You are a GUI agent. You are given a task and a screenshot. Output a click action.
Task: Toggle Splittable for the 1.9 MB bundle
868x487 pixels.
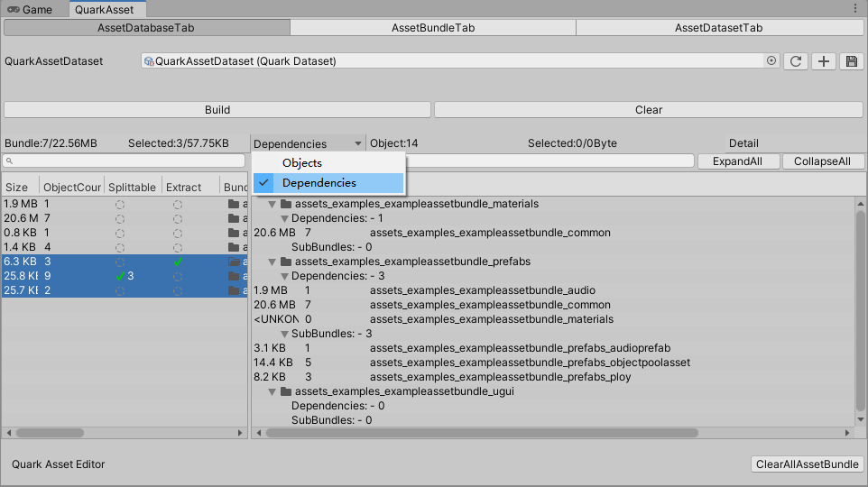pos(120,204)
